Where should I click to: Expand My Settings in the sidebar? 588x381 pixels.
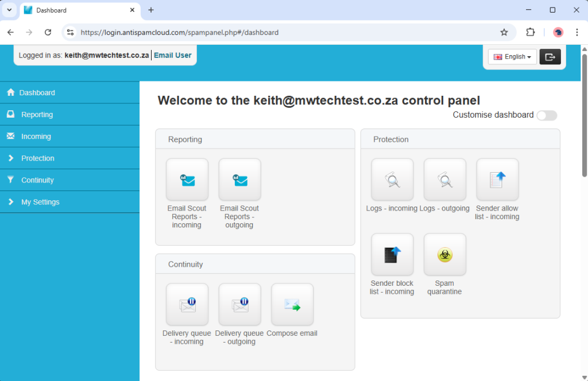coord(40,202)
